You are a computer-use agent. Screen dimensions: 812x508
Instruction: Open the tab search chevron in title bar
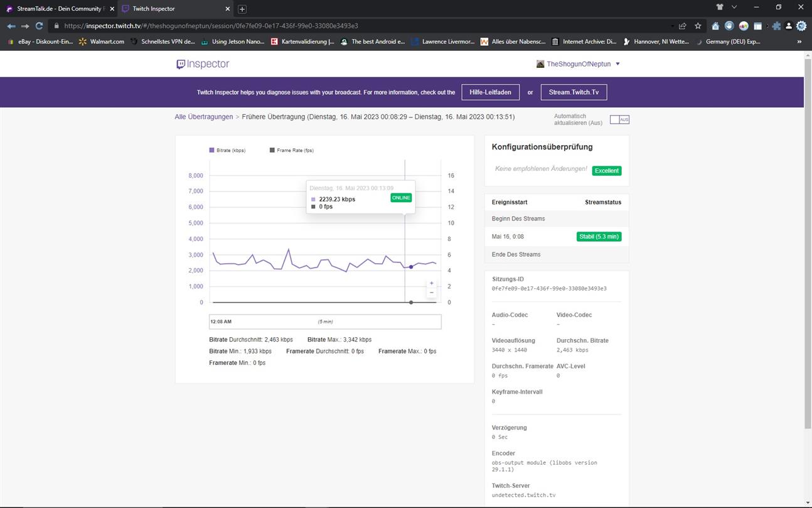(734, 8)
